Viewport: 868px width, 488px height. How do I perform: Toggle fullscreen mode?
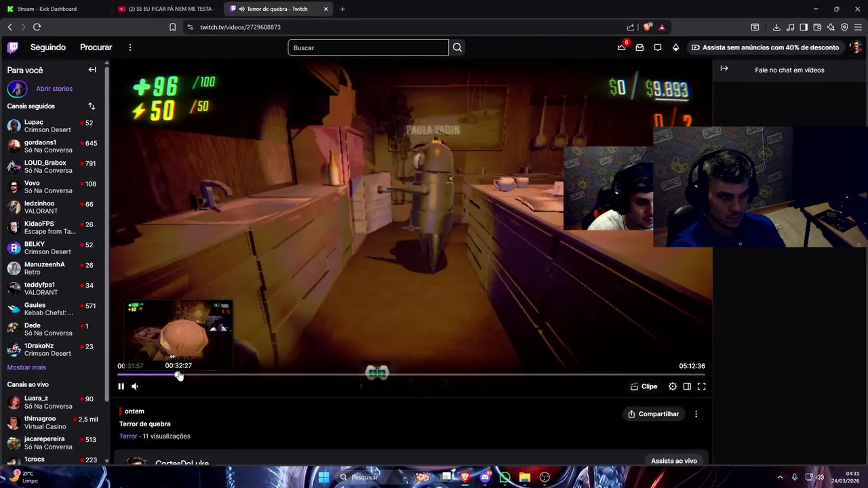point(702,386)
